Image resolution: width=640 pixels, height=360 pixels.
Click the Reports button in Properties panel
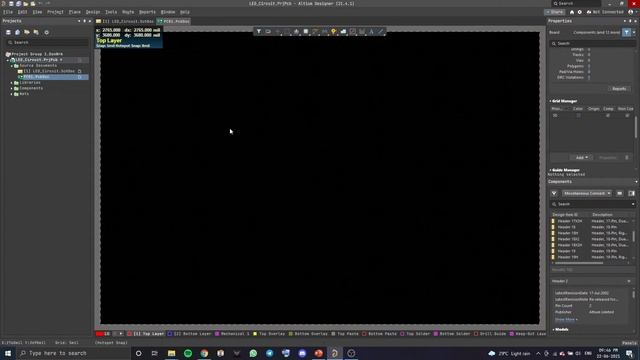pos(619,89)
